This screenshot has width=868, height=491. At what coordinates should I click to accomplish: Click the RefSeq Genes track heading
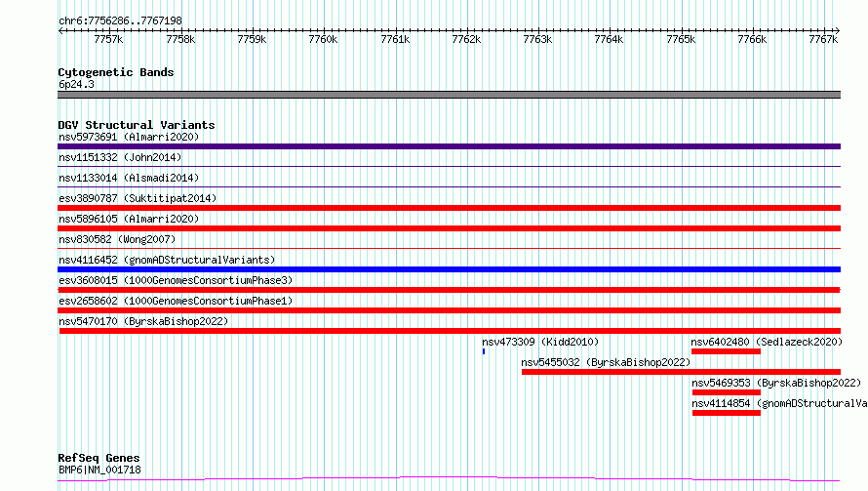point(99,458)
